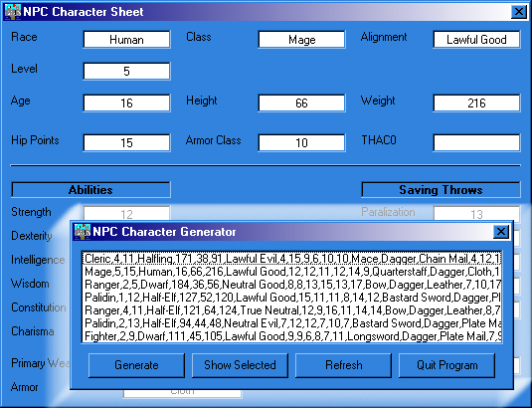The height and width of the screenshot is (408, 532).
Task: Click Show Selected button
Action: [x=240, y=365]
